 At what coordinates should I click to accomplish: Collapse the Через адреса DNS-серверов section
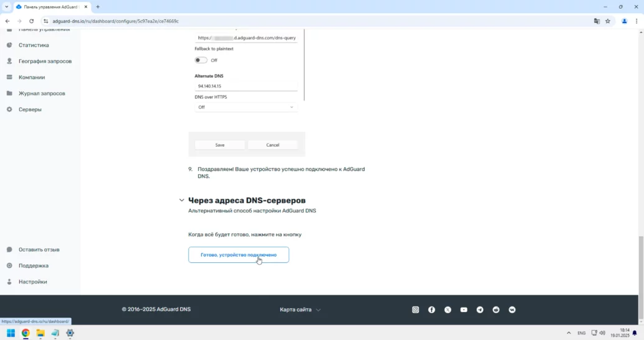pyautogui.click(x=182, y=201)
